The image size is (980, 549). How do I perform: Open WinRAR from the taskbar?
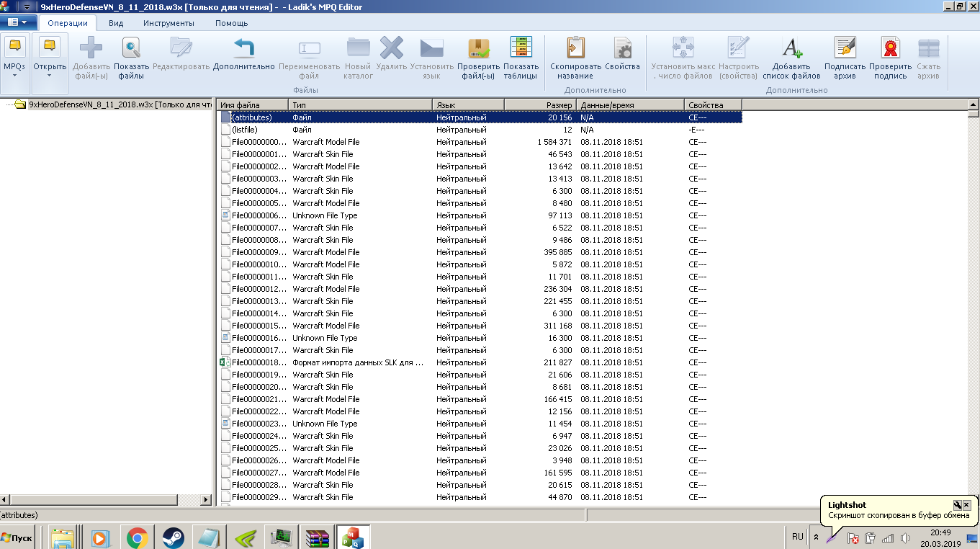(x=317, y=537)
